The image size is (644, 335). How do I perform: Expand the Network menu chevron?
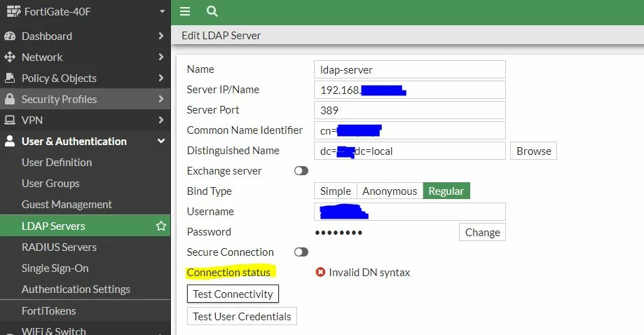(x=161, y=57)
